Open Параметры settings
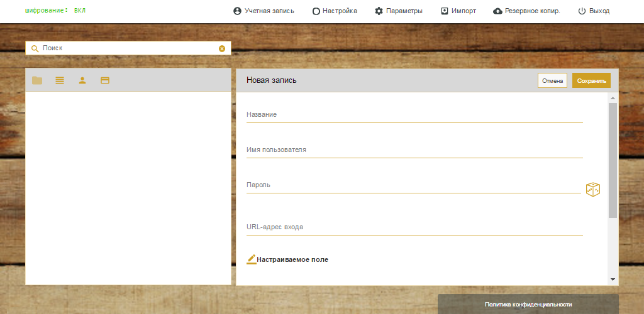The width and height of the screenshot is (644, 314). click(x=398, y=11)
